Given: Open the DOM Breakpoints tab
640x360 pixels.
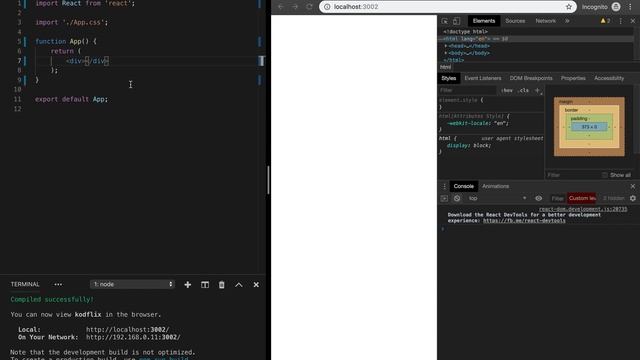Looking at the screenshot, I should point(531,78).
